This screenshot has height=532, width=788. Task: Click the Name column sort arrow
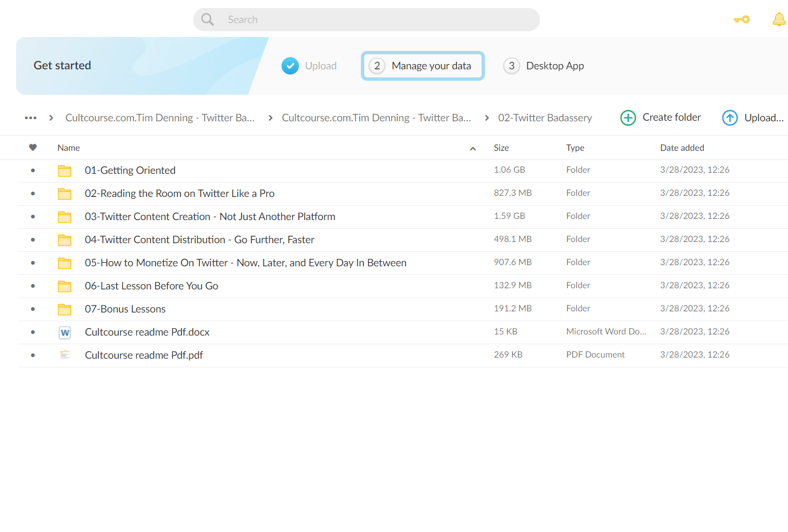pos(473,148)
